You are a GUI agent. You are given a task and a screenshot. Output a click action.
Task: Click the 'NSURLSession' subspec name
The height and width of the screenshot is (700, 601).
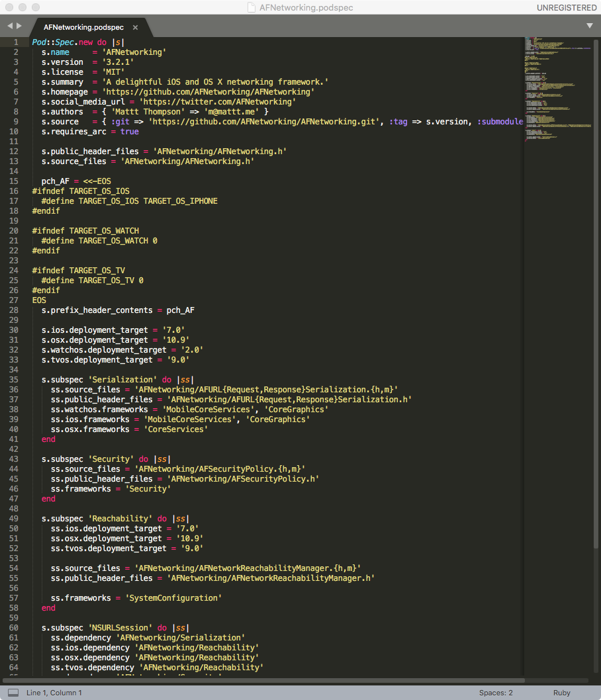click(120, 628)
